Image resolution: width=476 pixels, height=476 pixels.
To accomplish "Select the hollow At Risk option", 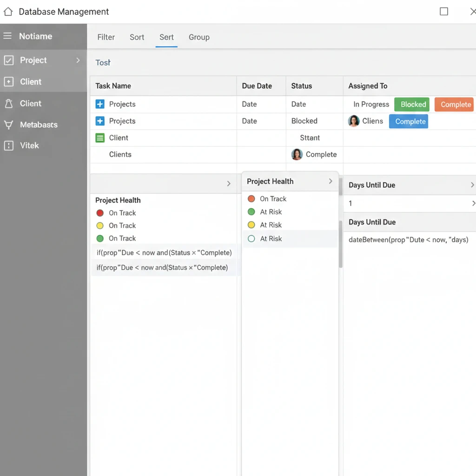I will [x=251, y=238].
